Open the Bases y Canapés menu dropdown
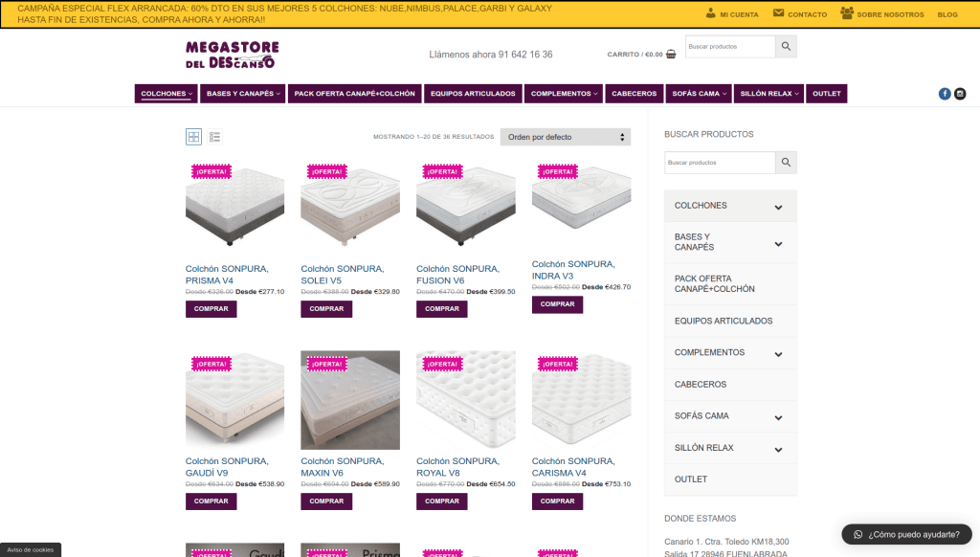Image resolution: width=980 pixels, height=557 pixels. point(243,94)
